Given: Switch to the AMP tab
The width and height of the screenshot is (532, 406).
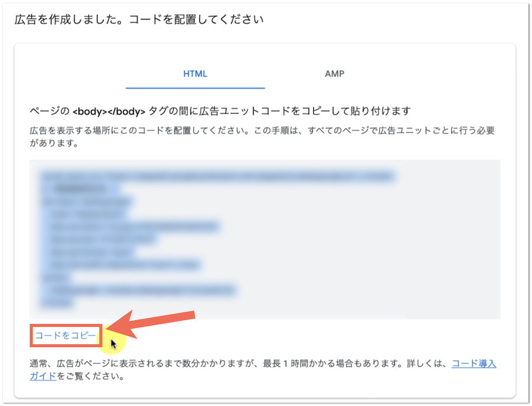Looking at the screenshot, I should tap(335, 74).
